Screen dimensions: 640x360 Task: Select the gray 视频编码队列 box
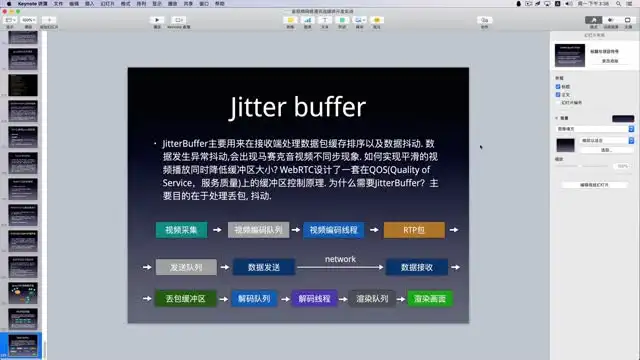coord(258,230)
